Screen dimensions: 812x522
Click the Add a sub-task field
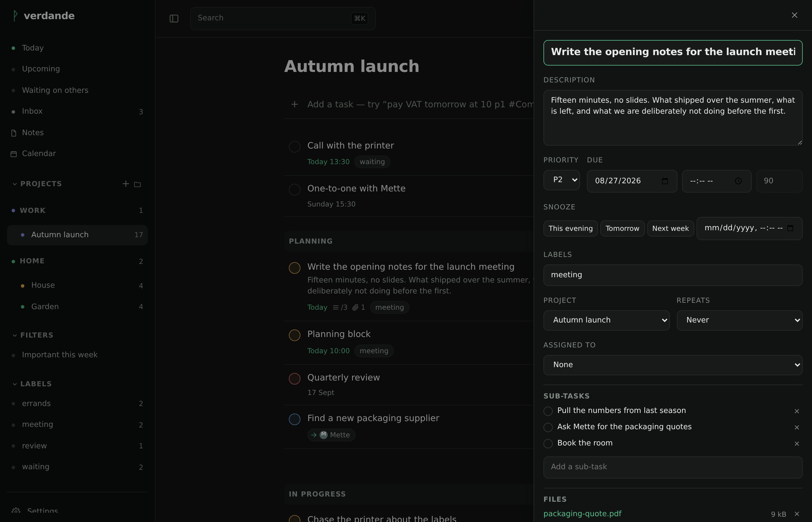coord(673,467)
